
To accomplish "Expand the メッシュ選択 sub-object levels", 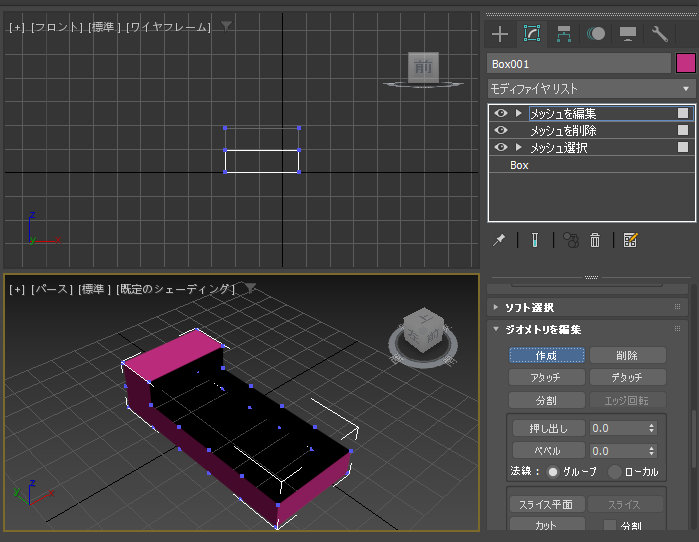I will click(x=518, y=147).
